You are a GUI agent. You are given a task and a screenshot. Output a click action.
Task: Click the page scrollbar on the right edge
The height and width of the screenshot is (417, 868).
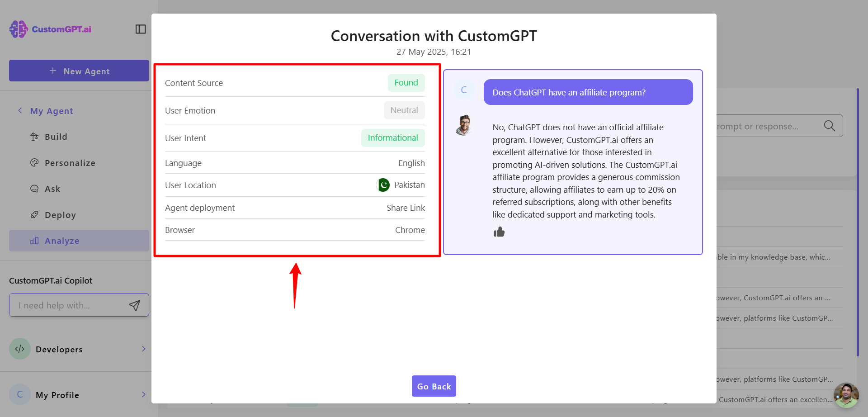858,222
